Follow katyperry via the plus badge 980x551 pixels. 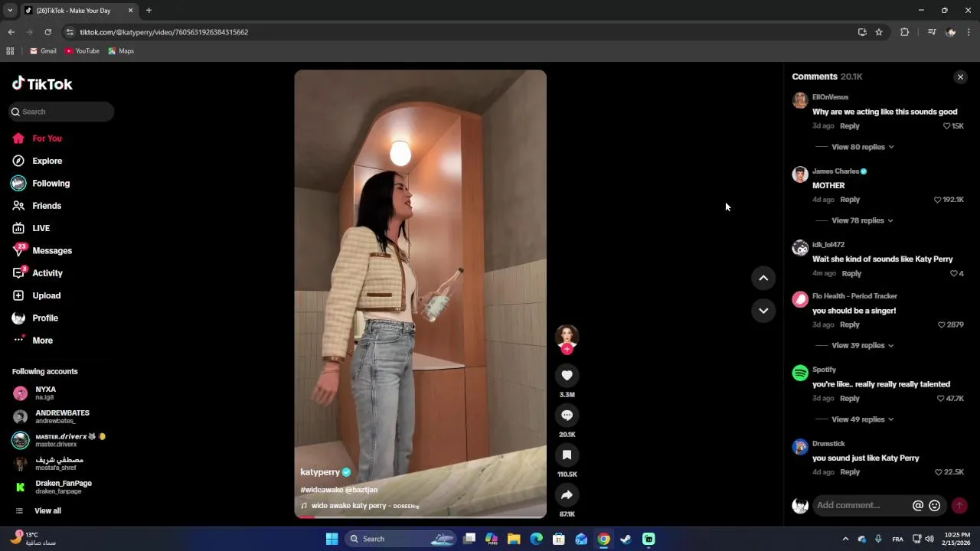tap(567, 349)
